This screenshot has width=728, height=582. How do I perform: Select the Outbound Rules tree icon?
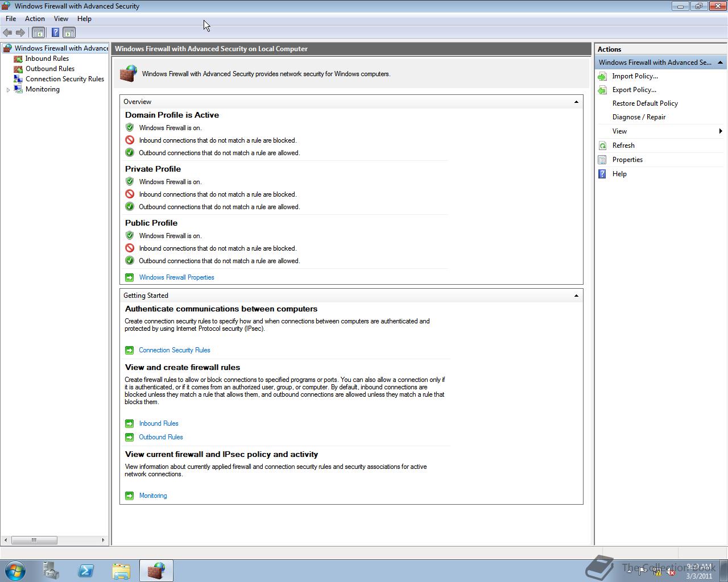coord(18,69)
